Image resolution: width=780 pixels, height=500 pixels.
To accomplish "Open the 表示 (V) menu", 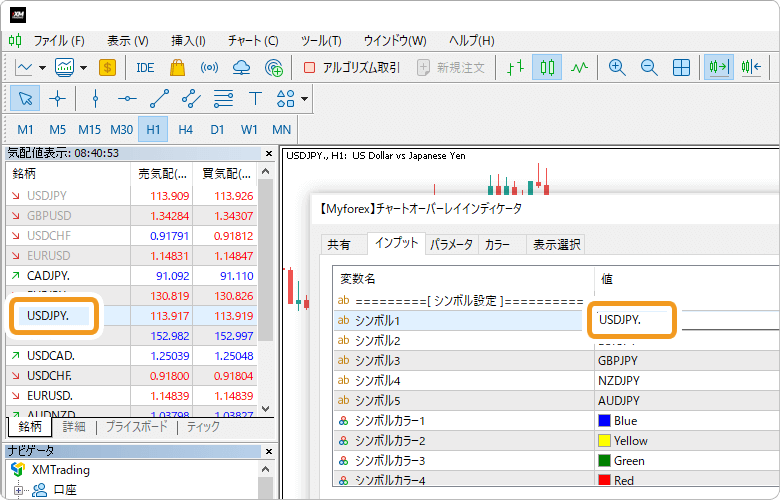I will (x=128, y=41).
